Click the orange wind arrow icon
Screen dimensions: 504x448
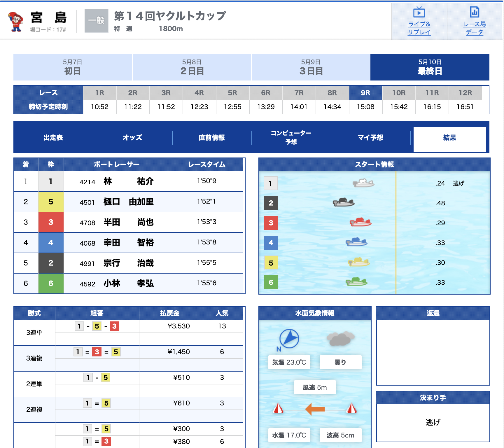point(315,409)
